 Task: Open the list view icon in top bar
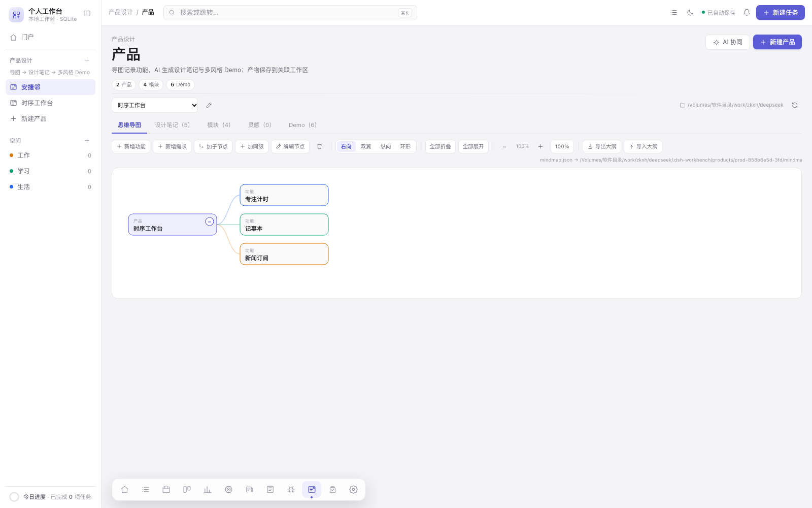(674, 13)
